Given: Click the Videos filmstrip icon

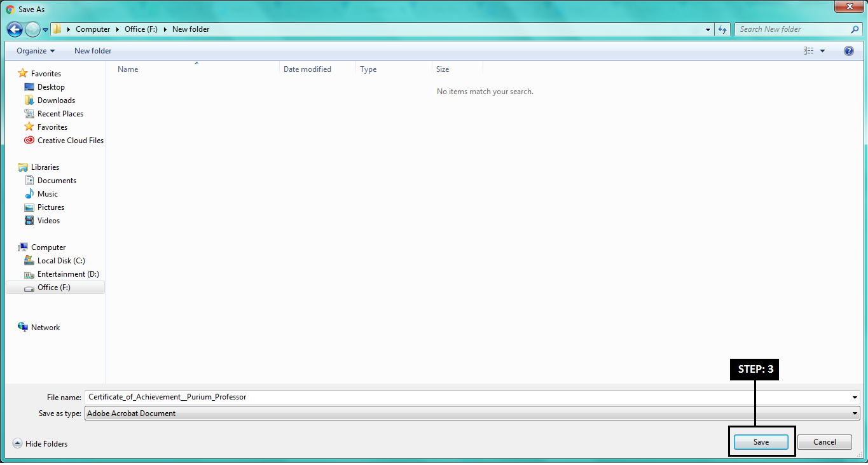Looking at the screenshot, I should pos(29,221).
